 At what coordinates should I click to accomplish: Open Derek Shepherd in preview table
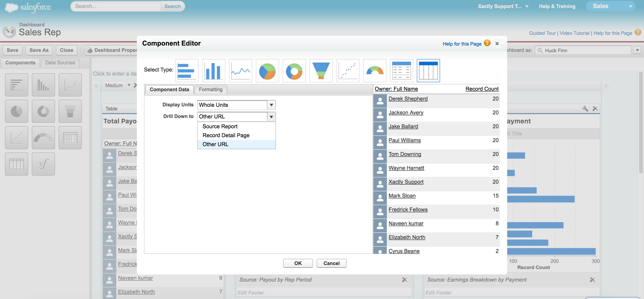408,99
